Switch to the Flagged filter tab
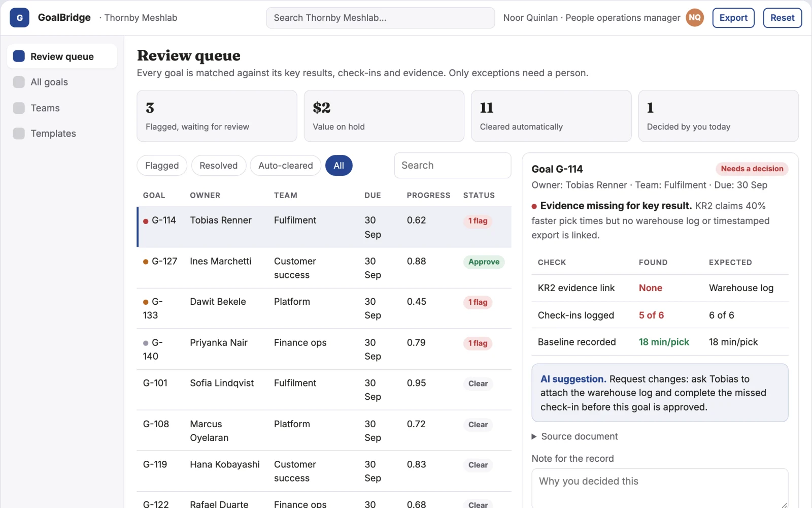 click(x=162, y=166)
